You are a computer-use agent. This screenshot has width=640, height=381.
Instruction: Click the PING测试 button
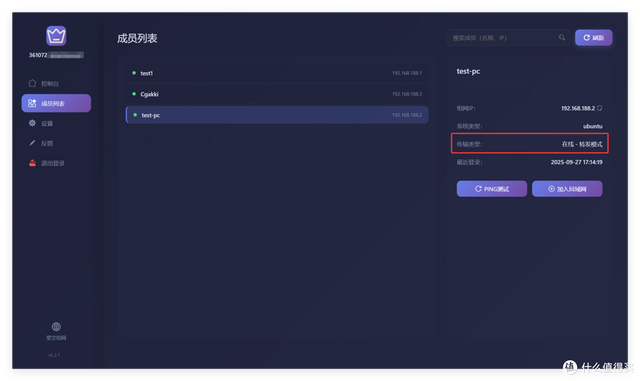pyautogui.click(x=491, y=189)
